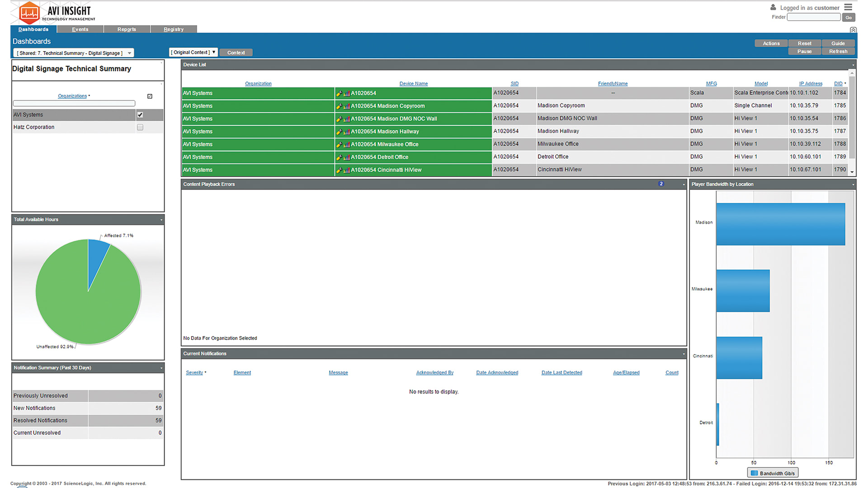Screen dimensions: 868x488
Task: Uncheck the AVI Systems organization checkbox
Action: click(x=140, y=115)
